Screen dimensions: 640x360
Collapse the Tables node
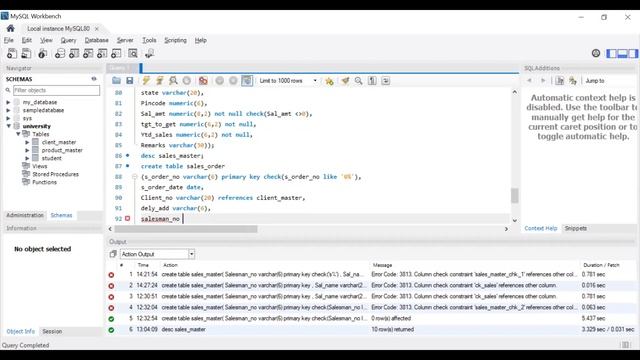[x=18, y=134]
